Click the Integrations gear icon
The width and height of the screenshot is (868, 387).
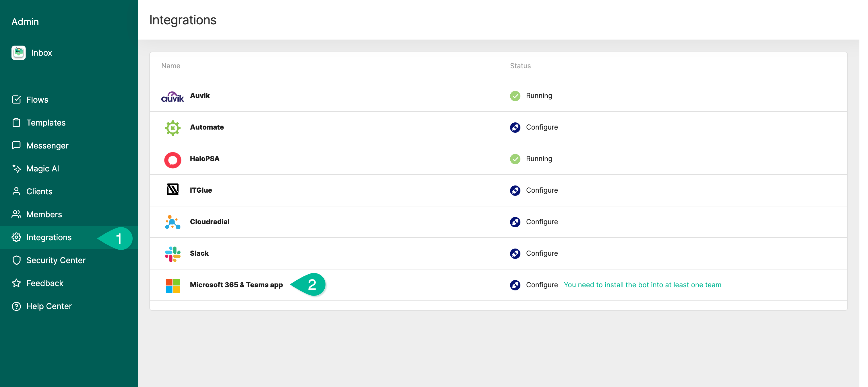tap(16, 237)
